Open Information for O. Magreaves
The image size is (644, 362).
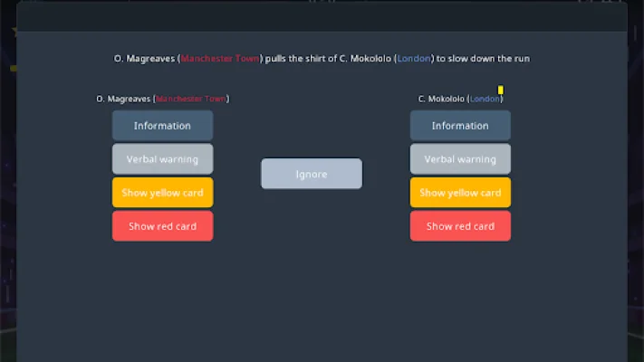pyautogui.click(x=162, y=126)
